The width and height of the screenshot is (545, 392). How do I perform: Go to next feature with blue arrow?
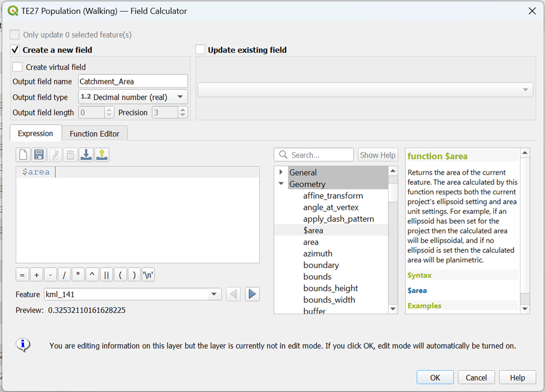point(252,294)
